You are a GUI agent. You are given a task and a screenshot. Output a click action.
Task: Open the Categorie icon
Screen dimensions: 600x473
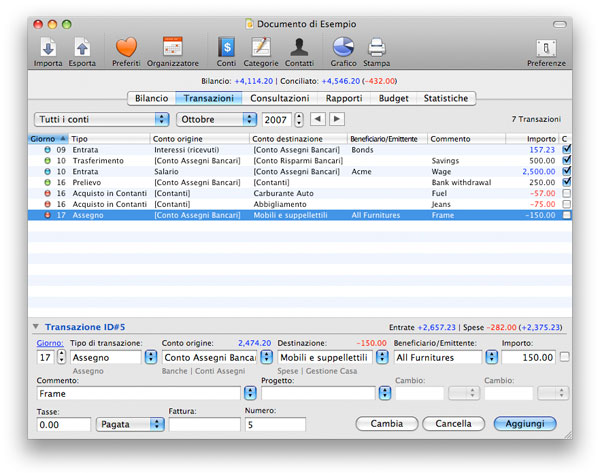(x=260, y=47)
